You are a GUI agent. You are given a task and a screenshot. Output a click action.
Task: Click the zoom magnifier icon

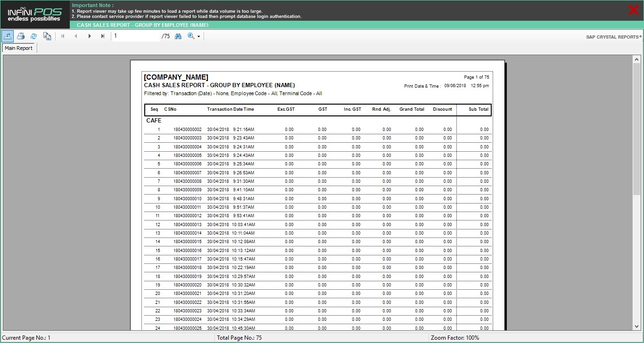[191, 36]
